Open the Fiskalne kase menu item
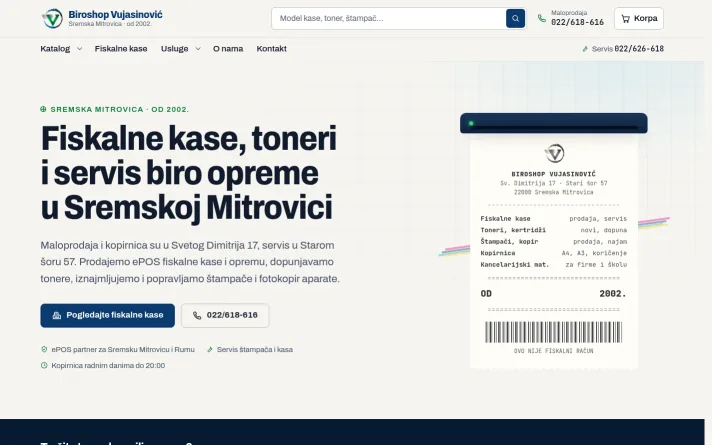This screenshot has width=712, height=445. [x=121, y=49]
